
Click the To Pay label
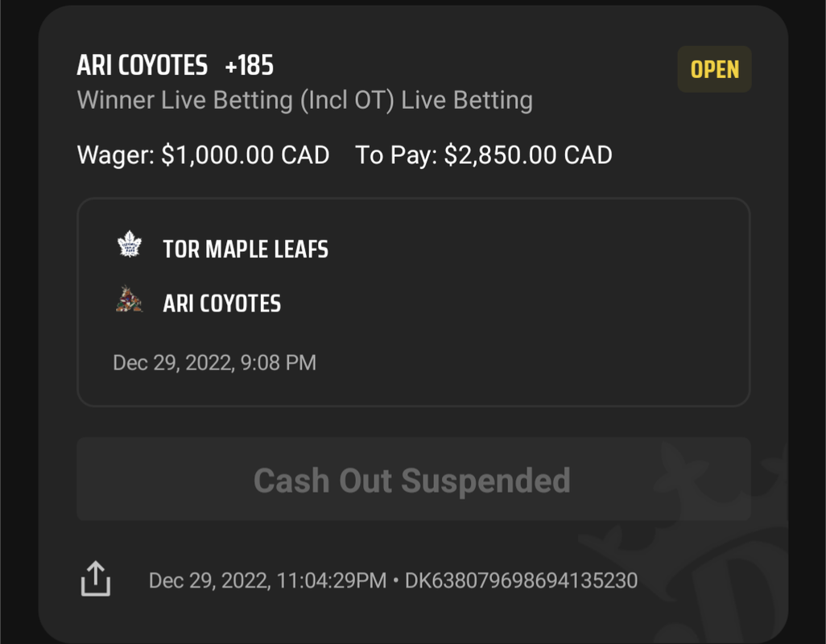click(396, 155)
